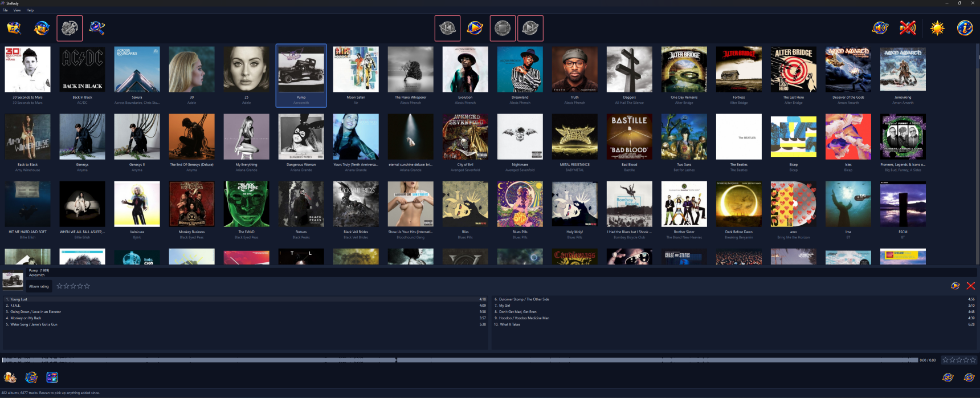This screenshot has height=398, width=980.
Task: Select the Dark Before Dawn album
Action: pyautogui.click(x=738, y=204)
